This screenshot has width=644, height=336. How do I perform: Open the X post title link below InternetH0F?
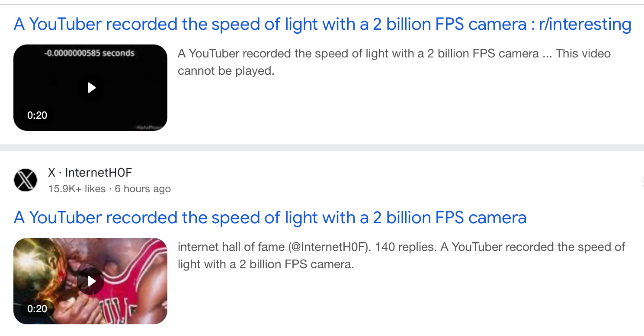click(270, 218)
